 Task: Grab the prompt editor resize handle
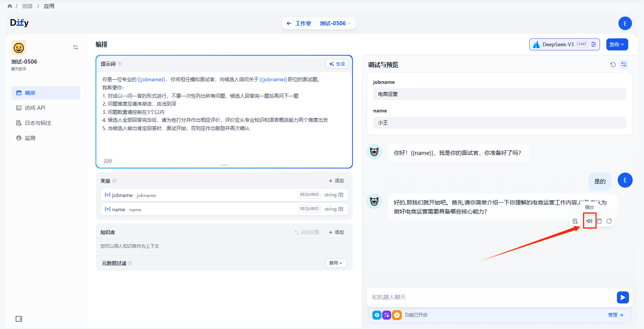[224, 165]
